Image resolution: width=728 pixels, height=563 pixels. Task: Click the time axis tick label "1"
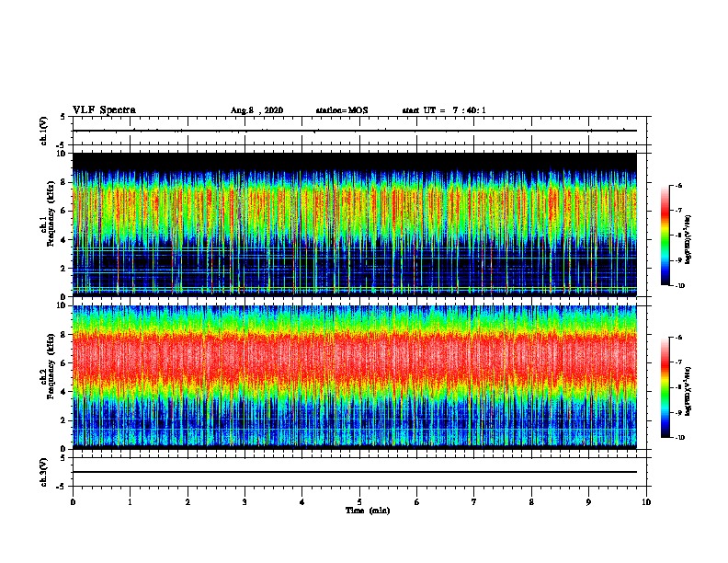tap(131, 502)
